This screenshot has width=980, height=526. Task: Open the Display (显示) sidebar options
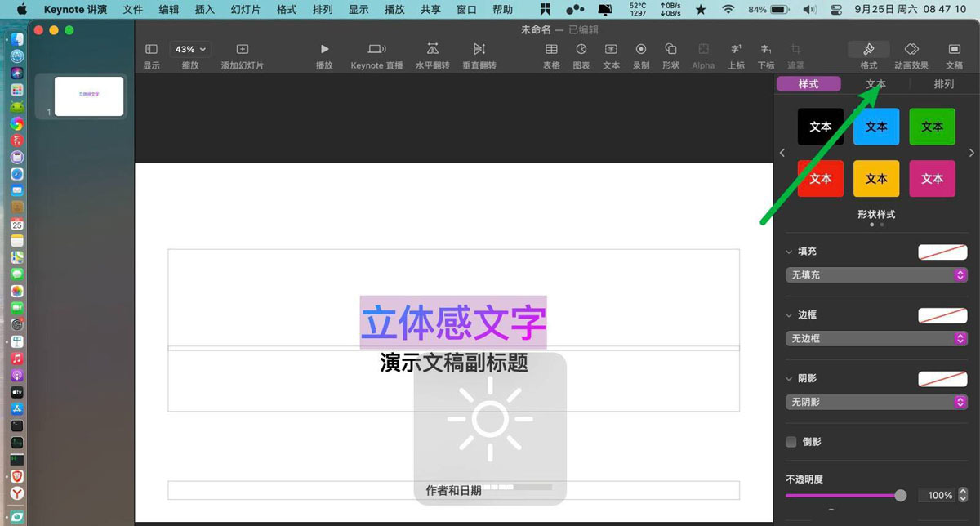coord(151,55)
